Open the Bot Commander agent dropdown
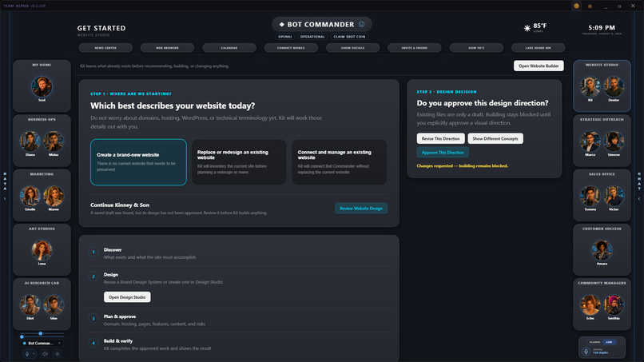Image resolution: width=644 pixels, height=362 pixels. click(x=42, y=343)
